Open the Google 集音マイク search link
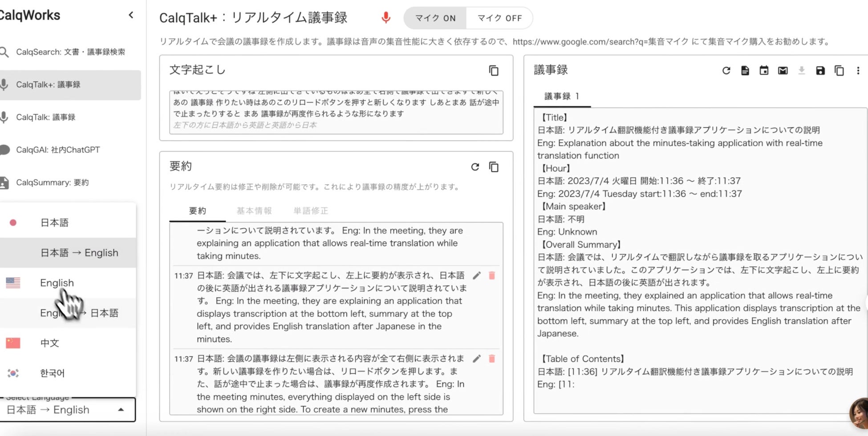868x436 pixels. point(600,42)
